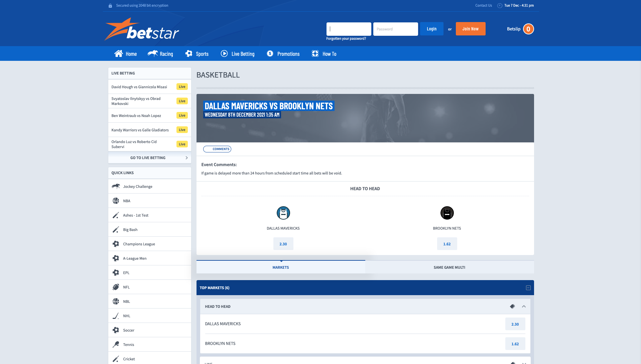Click the EPL soccer ball icon
Image resolution: width=641 pixels, height=364 pixels.
[x=116, y=272]
